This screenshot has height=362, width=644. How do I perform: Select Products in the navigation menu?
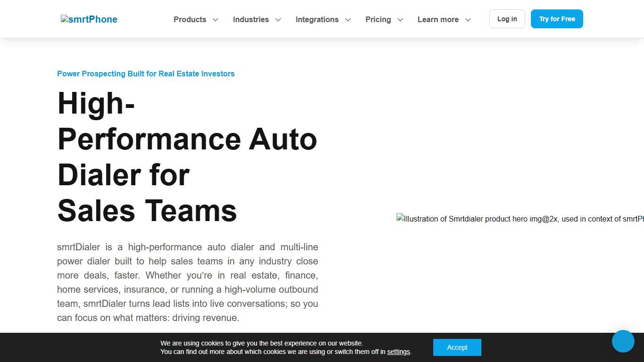click(190, 20)
